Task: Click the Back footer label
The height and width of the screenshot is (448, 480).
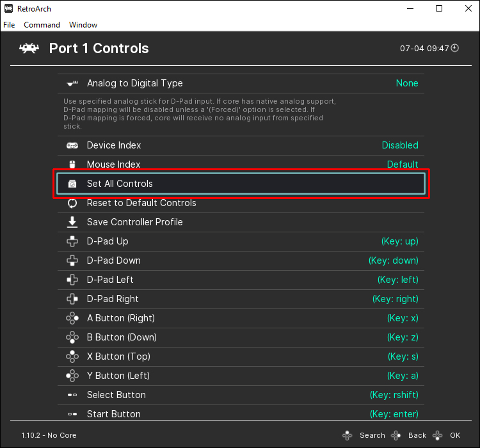Action: click(x=417, y=435)
